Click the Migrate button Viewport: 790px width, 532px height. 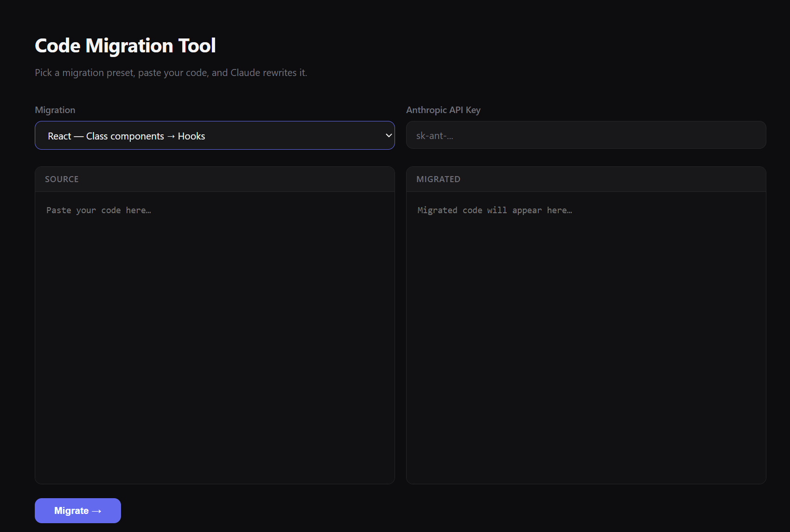pyautogui.click(x=78, y=511)
